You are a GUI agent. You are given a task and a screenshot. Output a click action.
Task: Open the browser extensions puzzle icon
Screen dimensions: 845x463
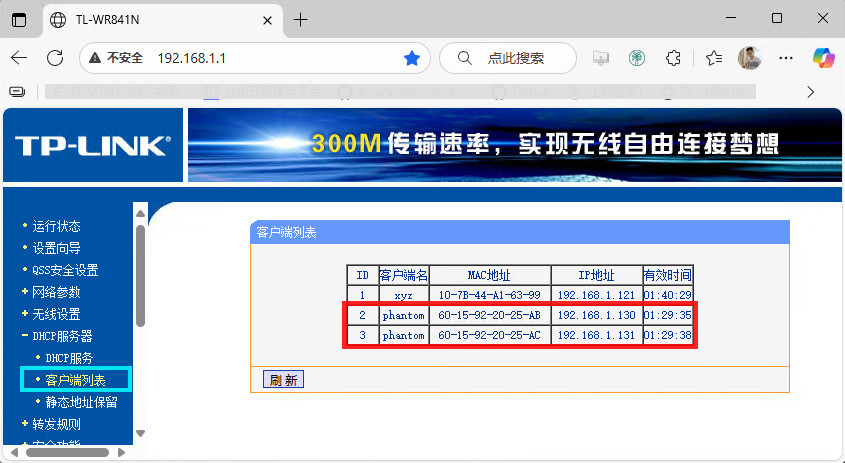[x=673, y=58]
